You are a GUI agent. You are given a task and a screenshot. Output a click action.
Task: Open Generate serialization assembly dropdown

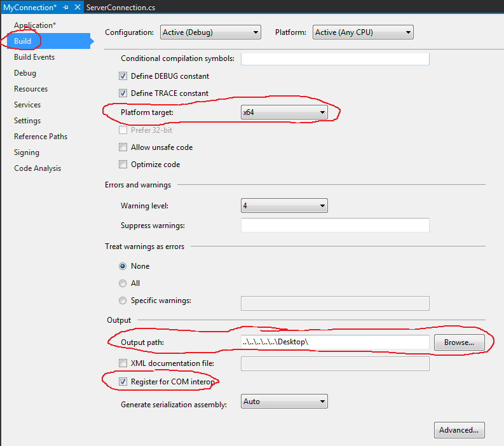click(x=284, y=402)
